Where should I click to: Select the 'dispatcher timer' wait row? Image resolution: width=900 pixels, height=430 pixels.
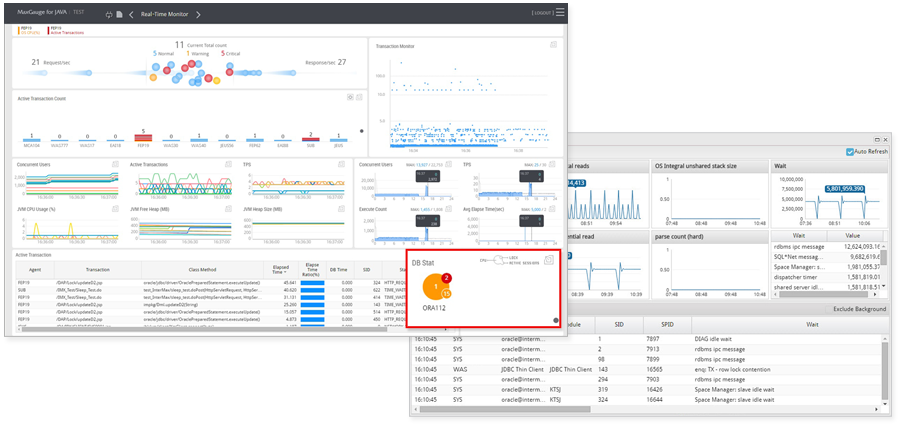(x=824, y=277)
